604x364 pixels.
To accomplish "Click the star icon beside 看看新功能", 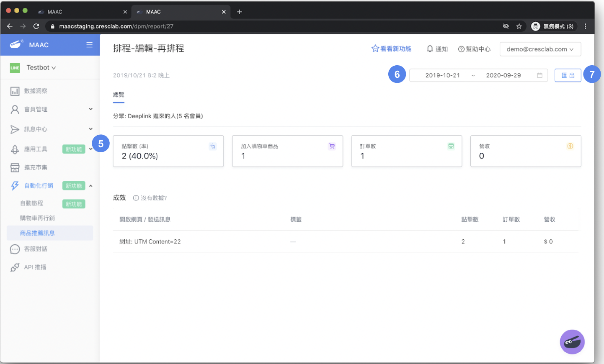I will click(x=375, y=49).
